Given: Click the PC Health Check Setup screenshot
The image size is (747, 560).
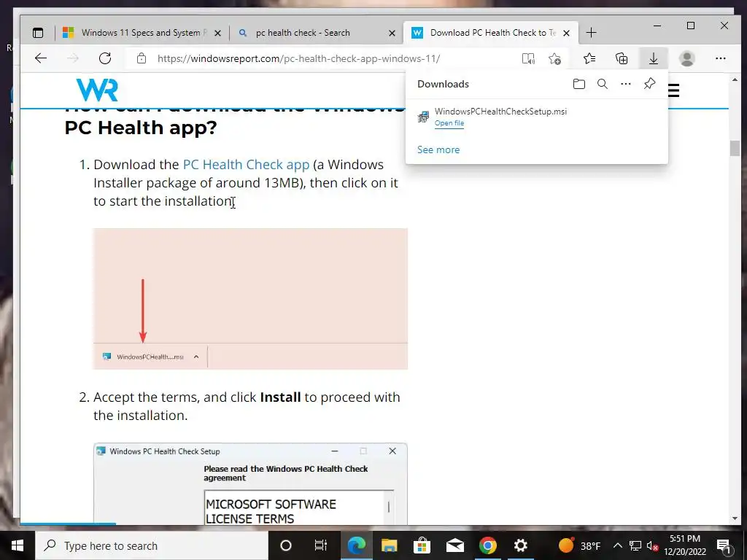Looking at the screenshot, I should pyautogui.click(x=251, y=484).
